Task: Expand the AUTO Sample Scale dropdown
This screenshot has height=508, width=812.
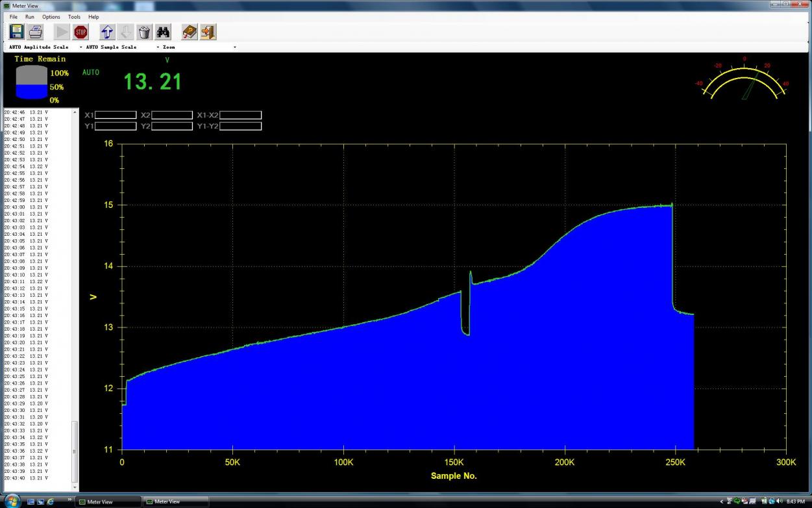Action: tap(158, 47)
